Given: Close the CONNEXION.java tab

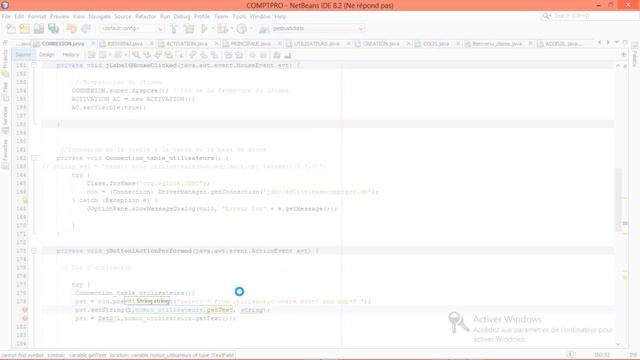Looking at the screenshot, I should [93, 44].
